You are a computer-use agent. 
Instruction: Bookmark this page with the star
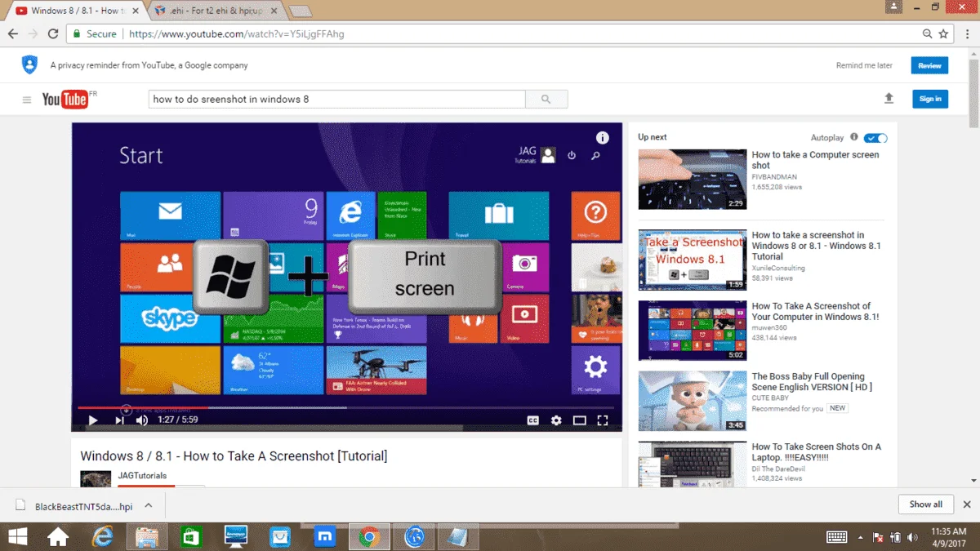click(944, 34)
